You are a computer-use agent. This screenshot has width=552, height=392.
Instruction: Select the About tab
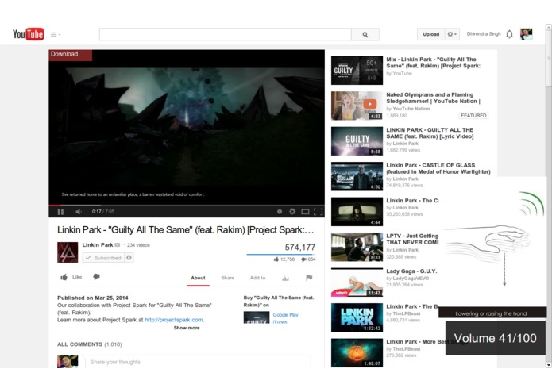coord(198,278)
